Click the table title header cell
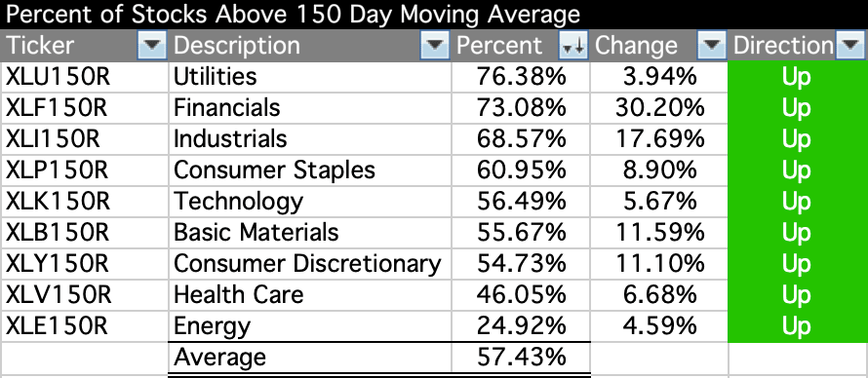Screen dimensions: 868x378 (x=434, y=15)
